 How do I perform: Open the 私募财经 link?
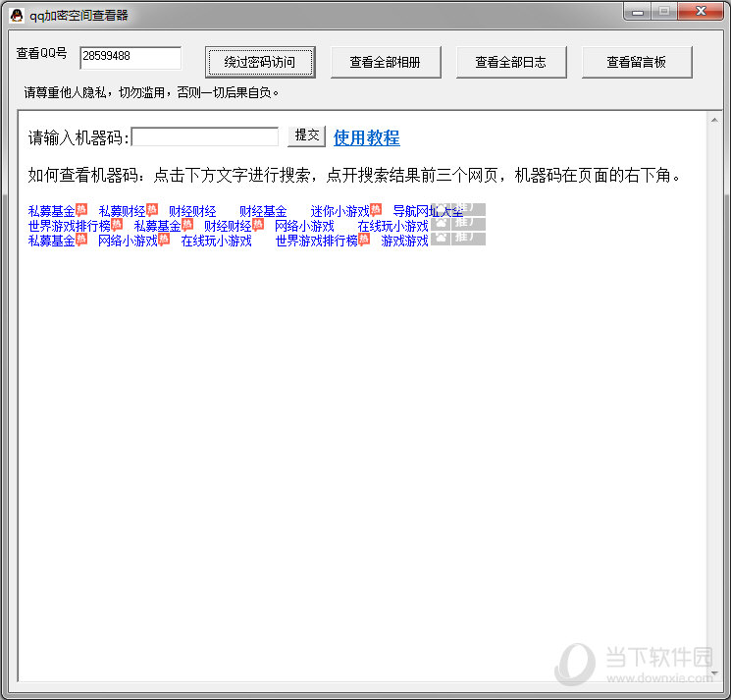[x=122, y=212]
